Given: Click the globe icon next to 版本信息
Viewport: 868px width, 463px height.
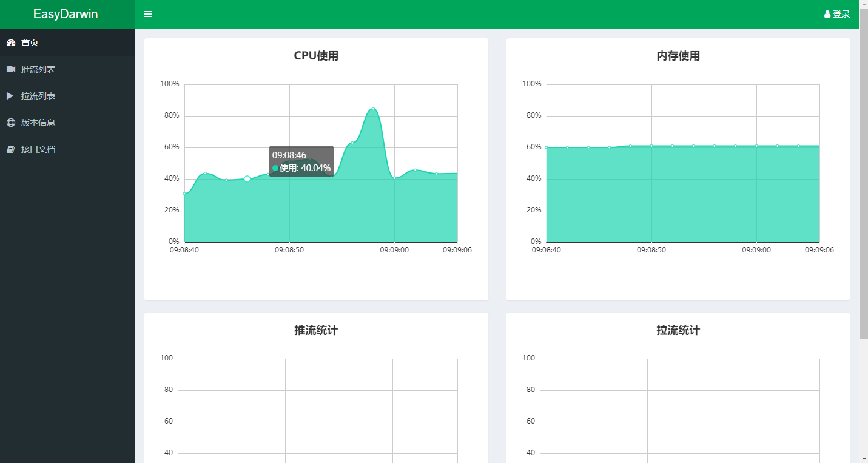Looking at the screenshot, I should tap(11, 122).
